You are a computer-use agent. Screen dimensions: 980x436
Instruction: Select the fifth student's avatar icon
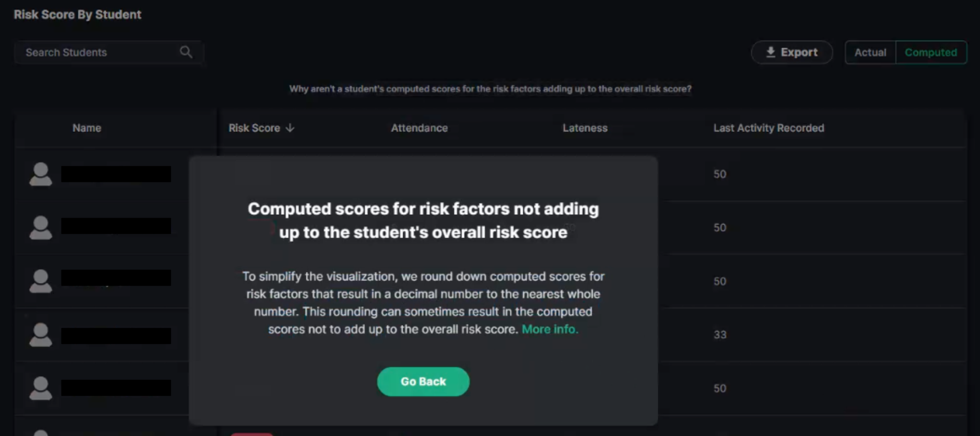pyautogui.click(x=41, y=388)
